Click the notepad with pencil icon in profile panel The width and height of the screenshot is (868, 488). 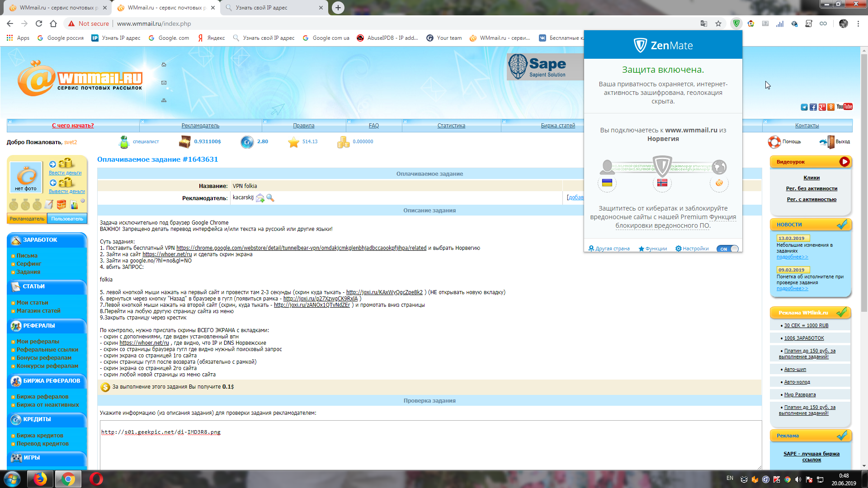tap(49, 205)
